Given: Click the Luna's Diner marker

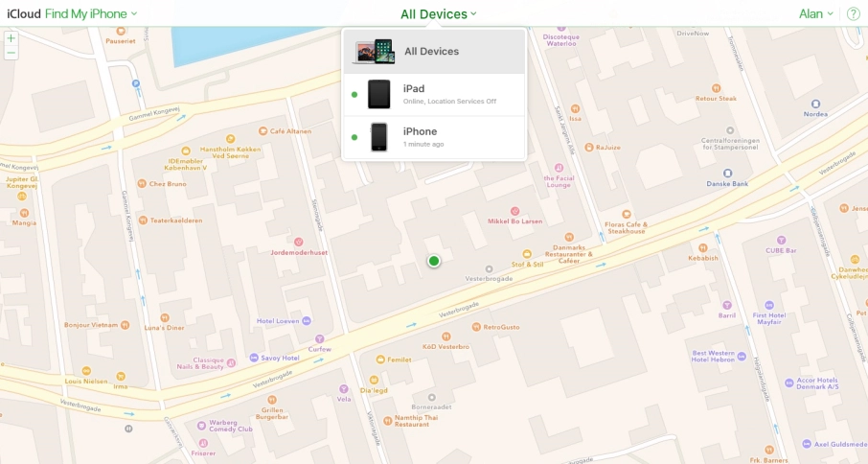Looking at the screenshot, I should click(165, 318).
